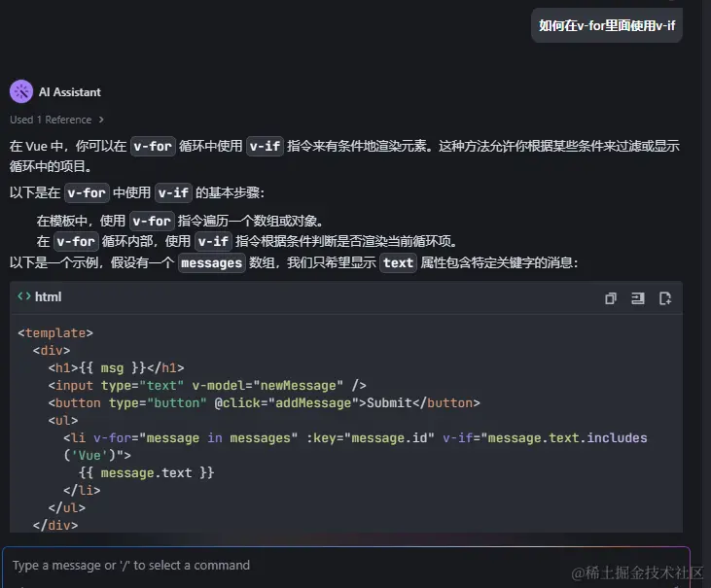This screenshot has width=711, height=588.
Task: Click the html language label
Action: [48, 296]
